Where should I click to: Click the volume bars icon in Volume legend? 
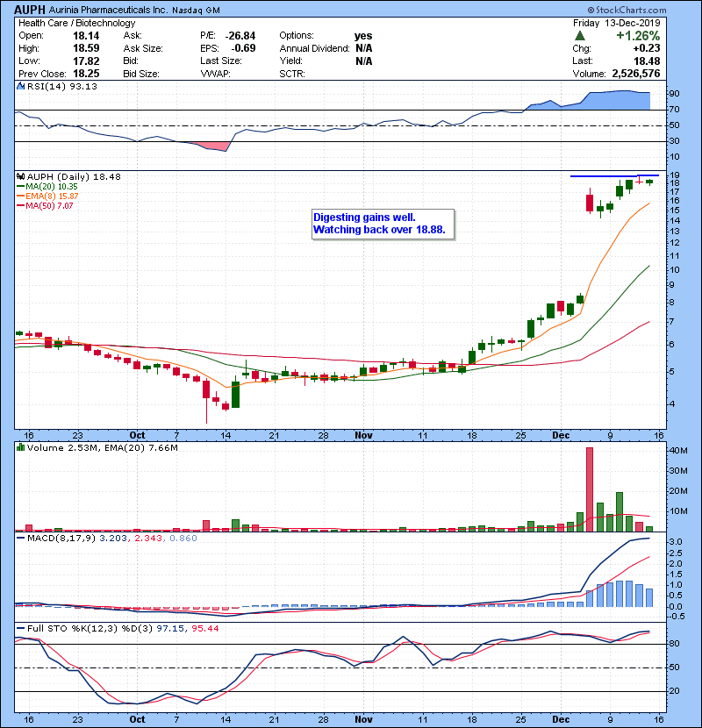[x=20, y=447]
